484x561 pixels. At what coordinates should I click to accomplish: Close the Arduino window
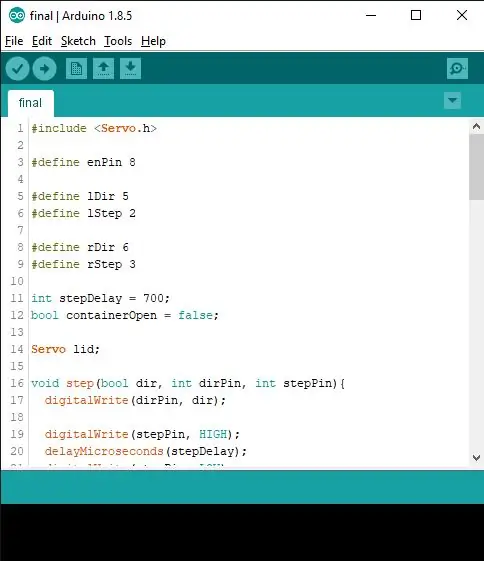(x=462, y=15)
